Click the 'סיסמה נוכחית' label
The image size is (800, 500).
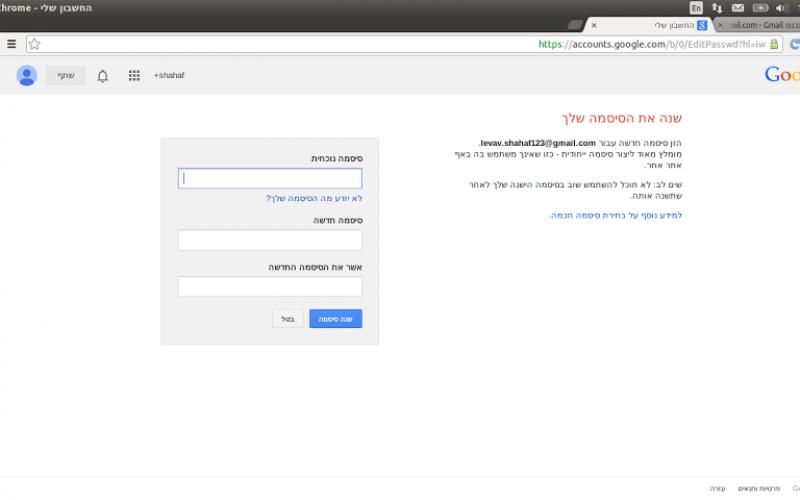[x=337, y=159]
